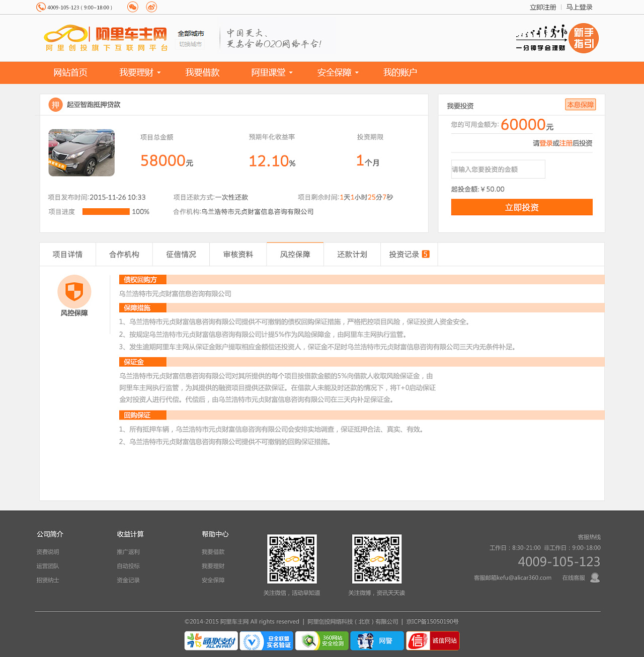Click the Weibo icon in top bar
Viewport: 644px width, 657px height.
click(151, 7)
